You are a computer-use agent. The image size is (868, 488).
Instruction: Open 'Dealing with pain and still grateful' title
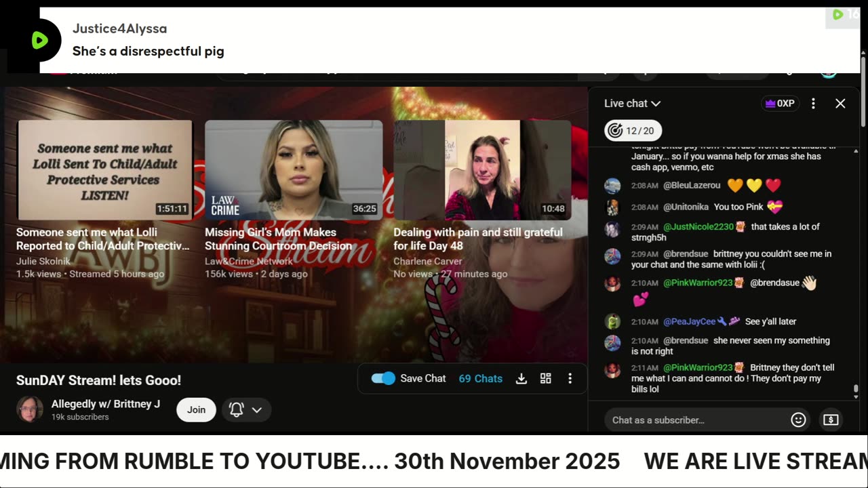[478, 239]
